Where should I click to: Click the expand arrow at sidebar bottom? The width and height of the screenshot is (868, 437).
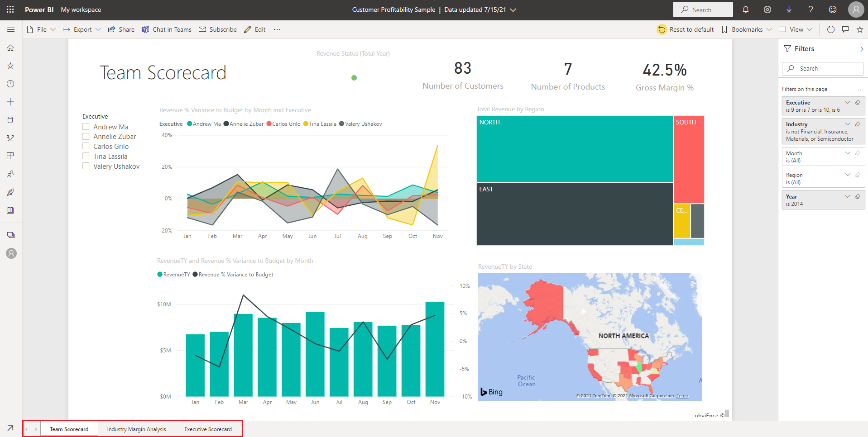pyautogui.click(x=10, y=427)
